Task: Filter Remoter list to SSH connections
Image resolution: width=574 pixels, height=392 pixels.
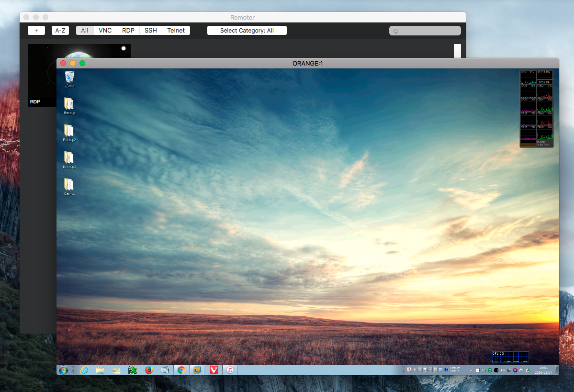Action: click(x=151, y=30)
